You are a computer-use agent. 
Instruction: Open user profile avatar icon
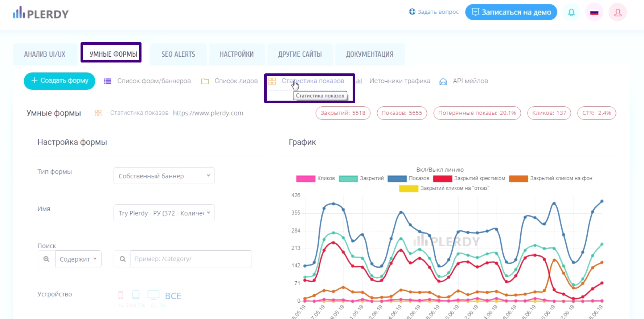pyautogui.click(x=618, y=12)
